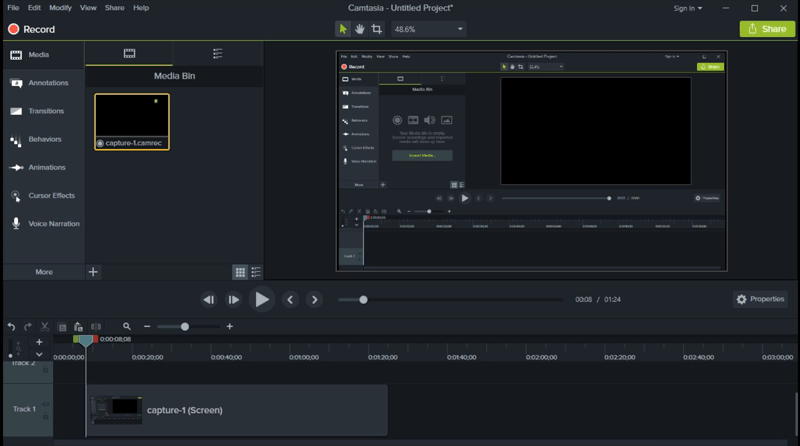The height and width of the screenshot is (446, 800).
Task: Toggle the Track 1 visibility eye
Action: click(46, 403)
